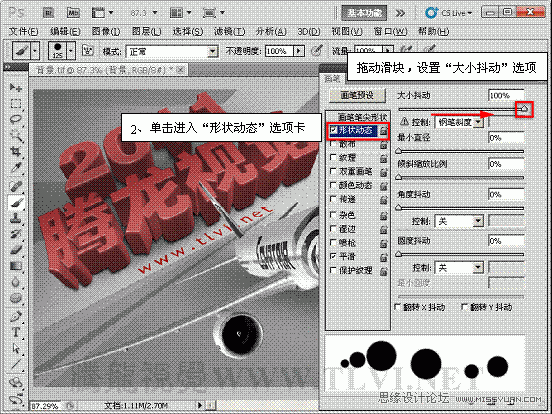Show more workspaces double-arrow button

pos(400,13)
